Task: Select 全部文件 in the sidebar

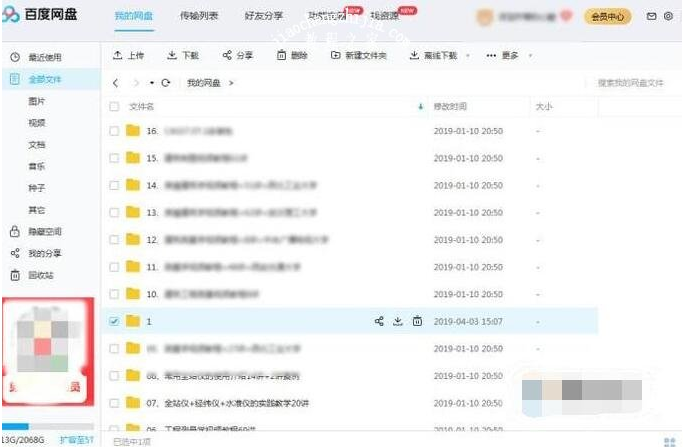Action: tap(51, 79)
